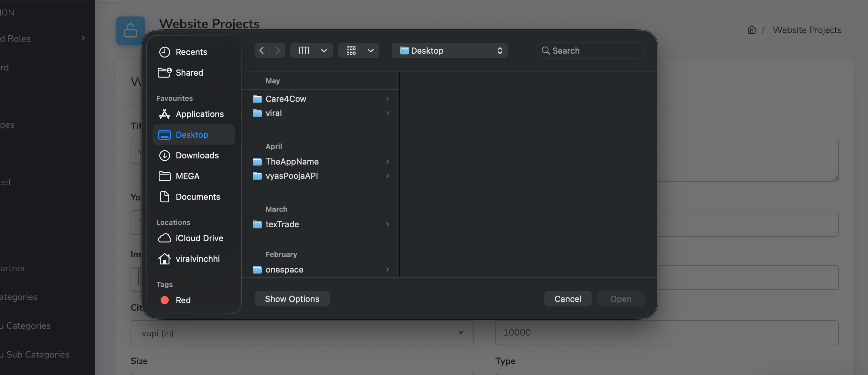Click the column view icon
The width and height of the screenshot is (868, 375).
[x=303, y=50]
